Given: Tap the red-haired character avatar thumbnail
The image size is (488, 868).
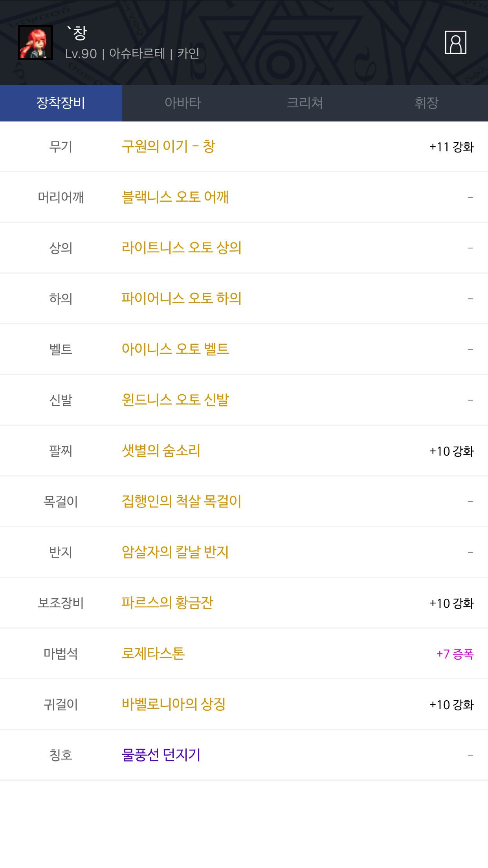Looking at the screenshot, I should [35, 42].
